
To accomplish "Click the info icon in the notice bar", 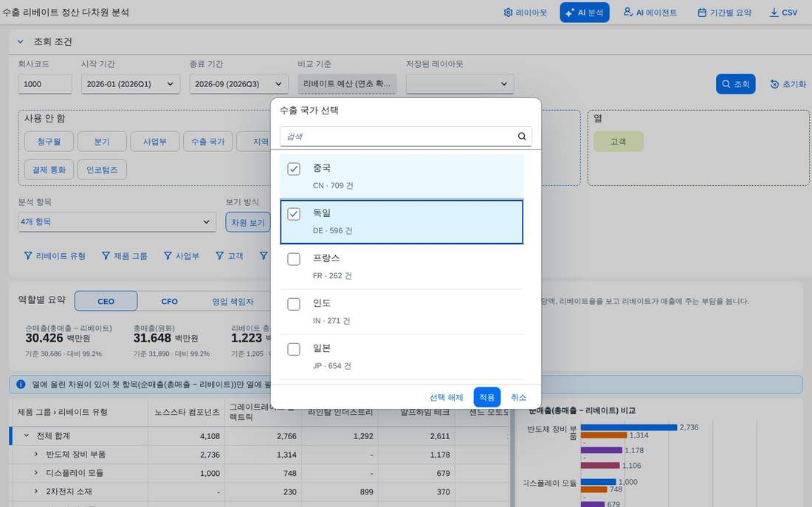I will (x=21, y=384).
